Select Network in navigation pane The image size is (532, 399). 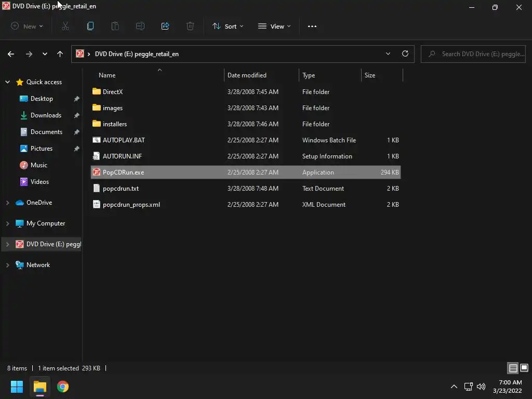[38, 264]
